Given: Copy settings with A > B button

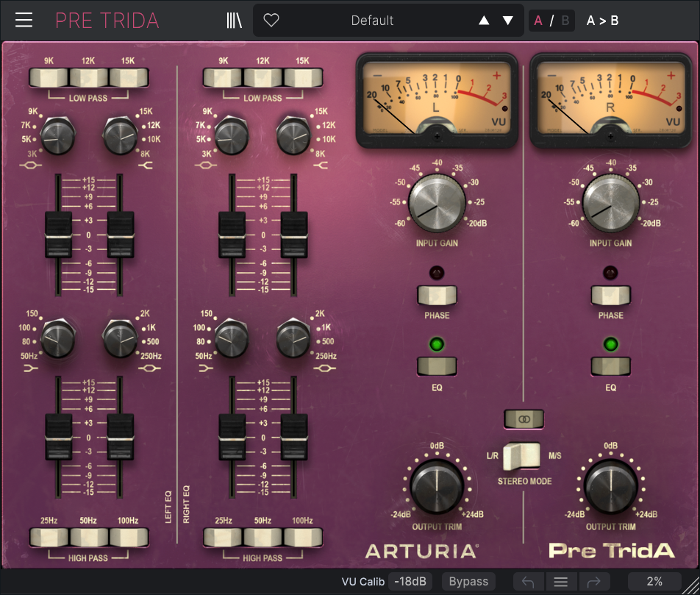Looking at the screenshot, I should (x=602, y=21).
